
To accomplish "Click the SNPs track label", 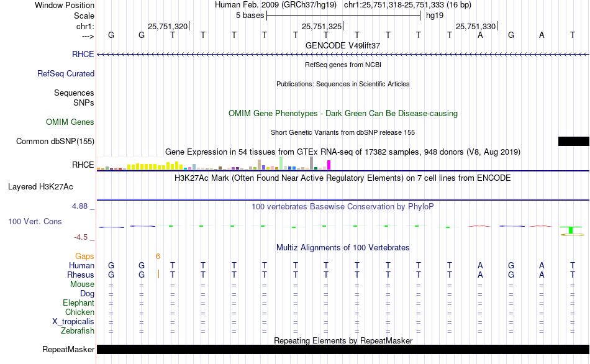I will (84, 102).
